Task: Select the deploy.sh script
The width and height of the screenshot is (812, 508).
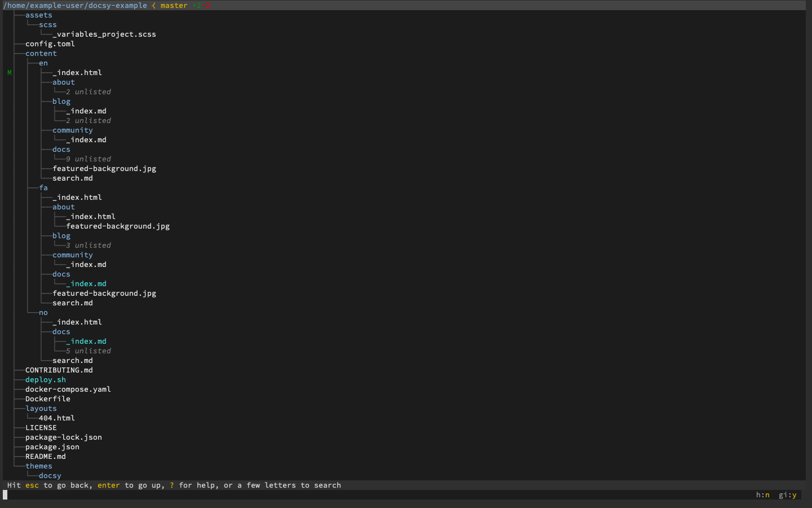Action: [45, 380]
